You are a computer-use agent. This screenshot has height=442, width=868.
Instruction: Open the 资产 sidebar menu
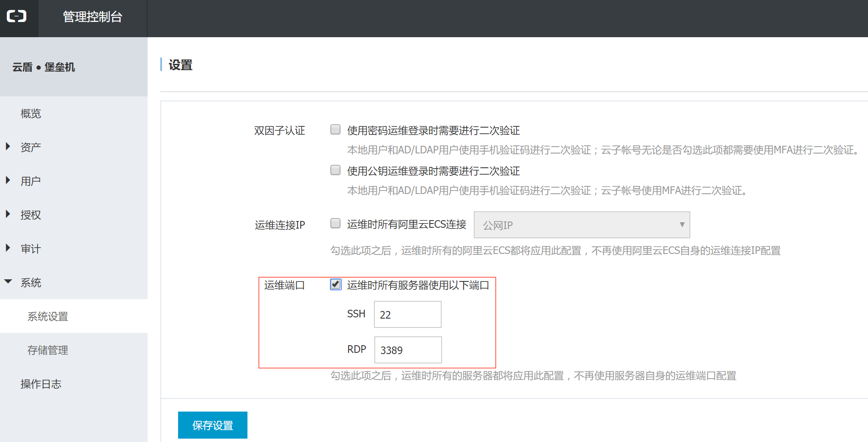click(31, 147)
